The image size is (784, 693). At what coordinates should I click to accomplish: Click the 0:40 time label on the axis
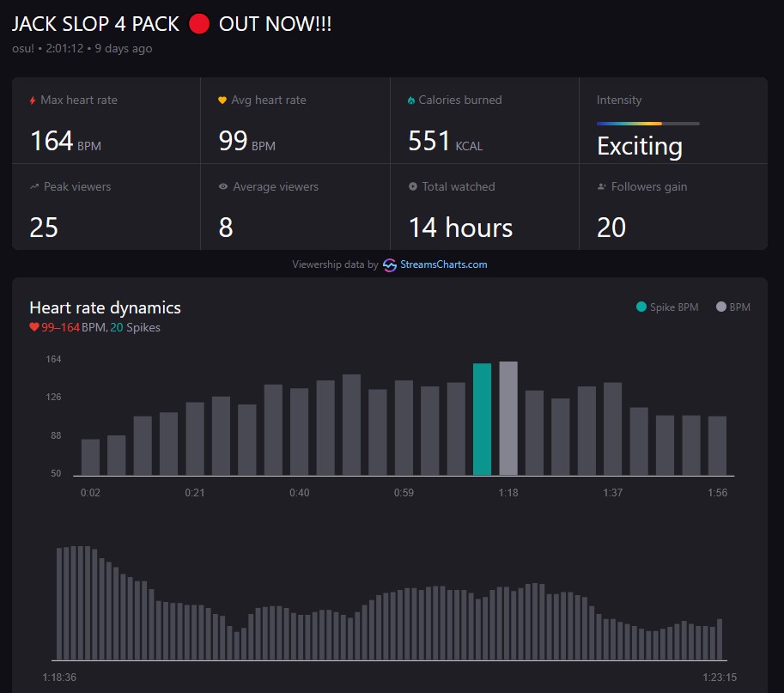[x=299, y=493]
